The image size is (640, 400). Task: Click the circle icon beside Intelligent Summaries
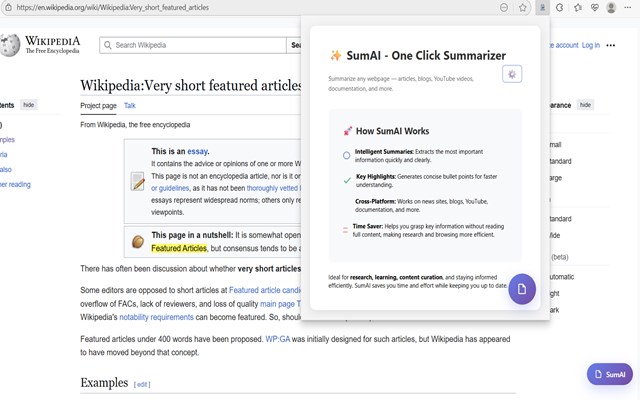coord(347,156)
